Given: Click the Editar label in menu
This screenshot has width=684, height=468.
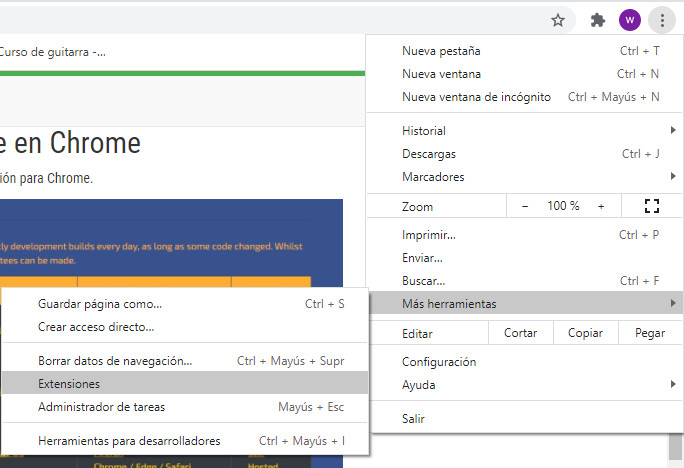Looking at the screenshot, I should coord(417,334).
